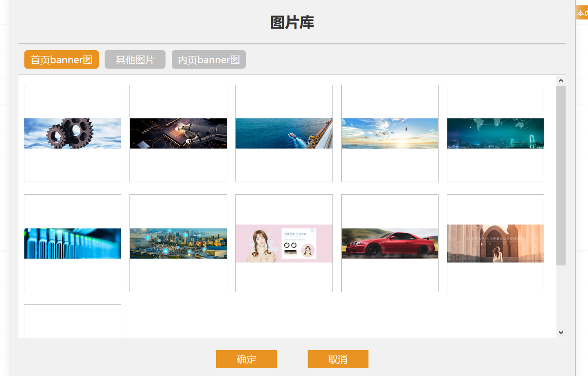The width and height of the screenshot is (588, 376).
Task: Open the 内页banner图 tab
Action: click(x=208, y=59)
